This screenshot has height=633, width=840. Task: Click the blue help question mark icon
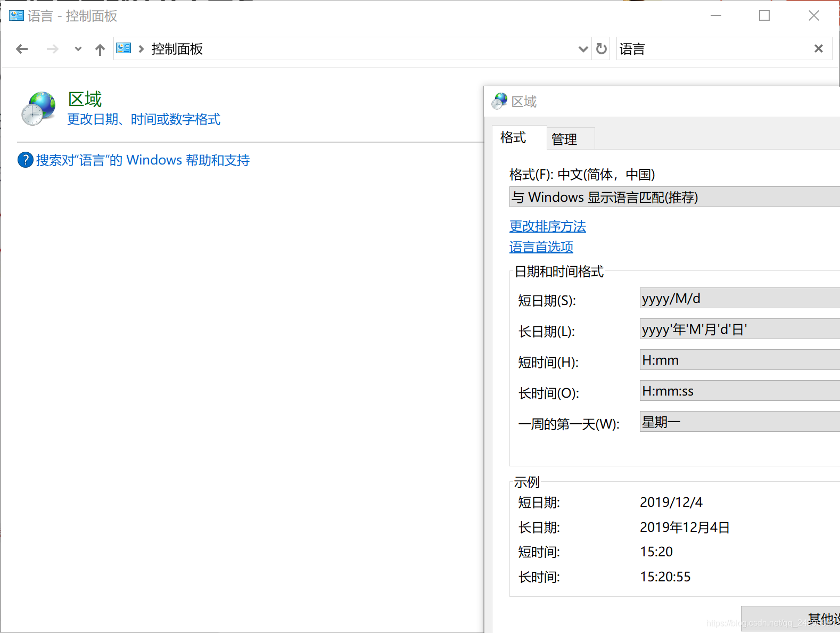(26, 160)
